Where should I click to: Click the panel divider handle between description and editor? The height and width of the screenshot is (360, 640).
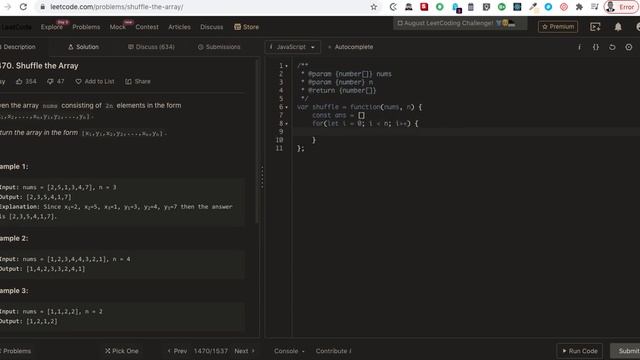tap(262, 177)
